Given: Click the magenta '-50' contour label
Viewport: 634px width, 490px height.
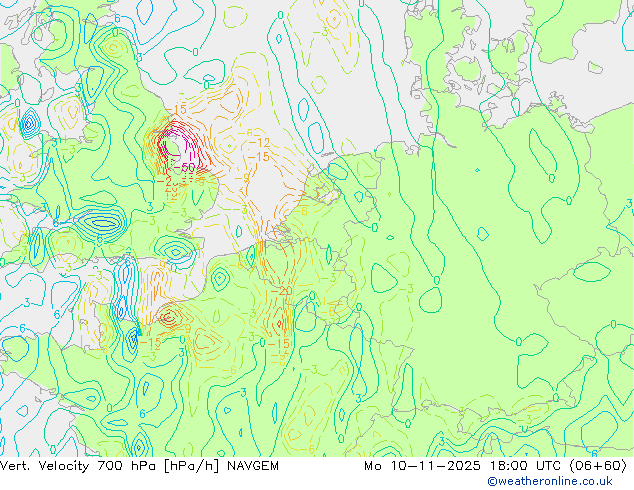Looking at the screenshot, I should 186,167.
